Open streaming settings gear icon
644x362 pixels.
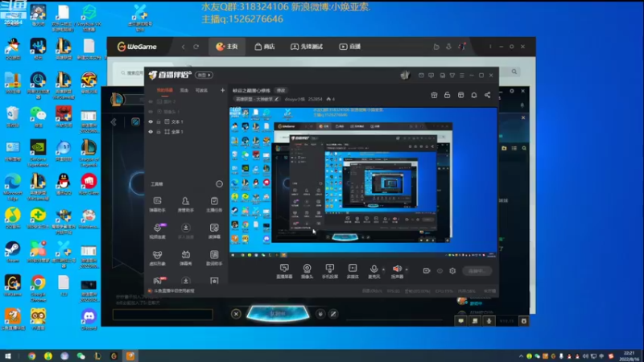pyautogui.click(x=452, y=271)
